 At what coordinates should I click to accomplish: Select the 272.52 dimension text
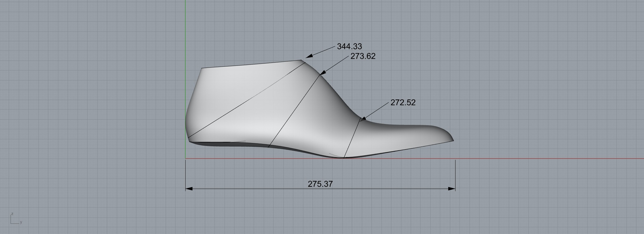coord(403,103)
